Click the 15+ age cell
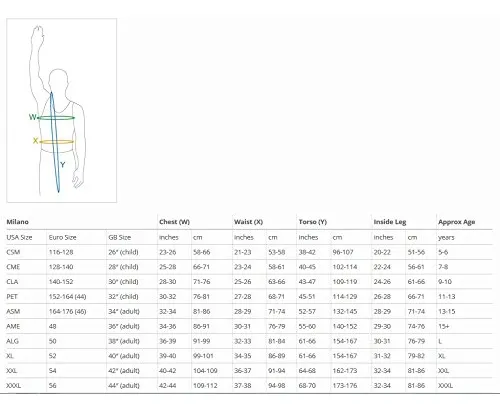This screenshot has height=412, width=500. click(444, 326)
